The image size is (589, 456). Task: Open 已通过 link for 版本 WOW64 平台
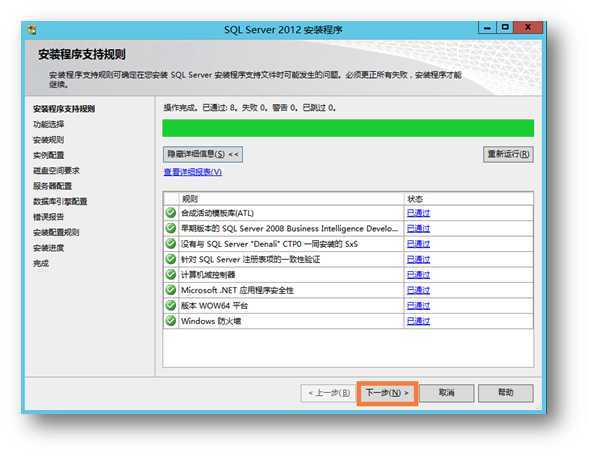[418, 305]
